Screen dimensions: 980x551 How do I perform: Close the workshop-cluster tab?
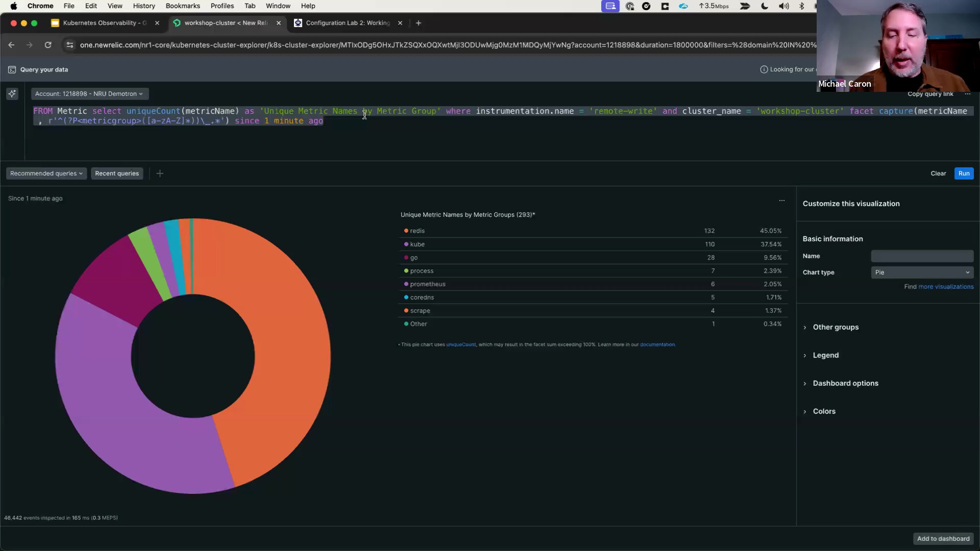tap(279, 23)
